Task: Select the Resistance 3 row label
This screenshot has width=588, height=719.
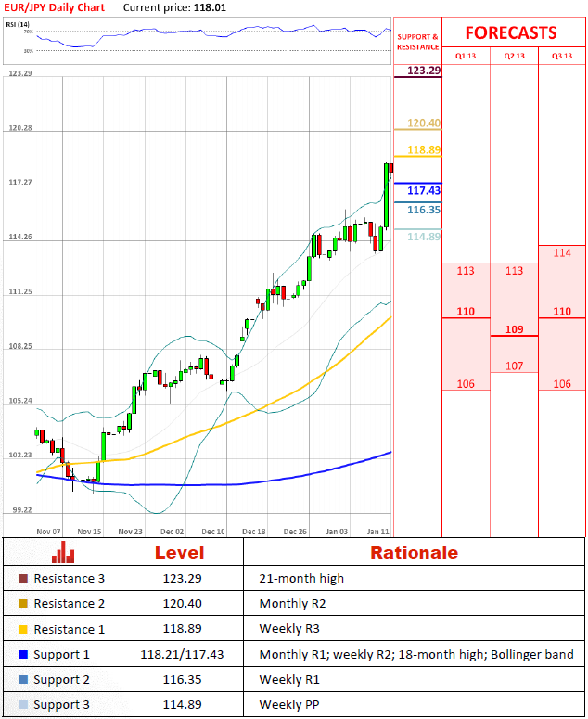Action: pos(69,578)
